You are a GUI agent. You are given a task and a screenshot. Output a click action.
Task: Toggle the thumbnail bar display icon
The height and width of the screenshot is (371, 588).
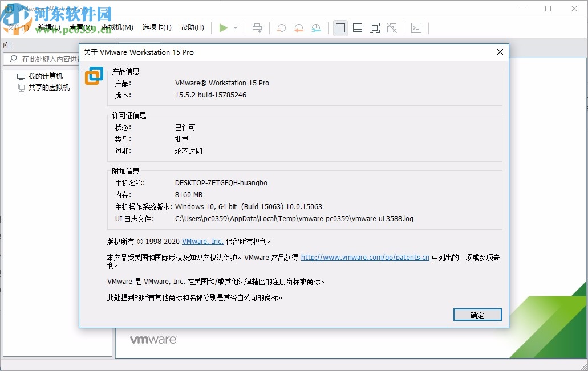click(x=356, y=27)
